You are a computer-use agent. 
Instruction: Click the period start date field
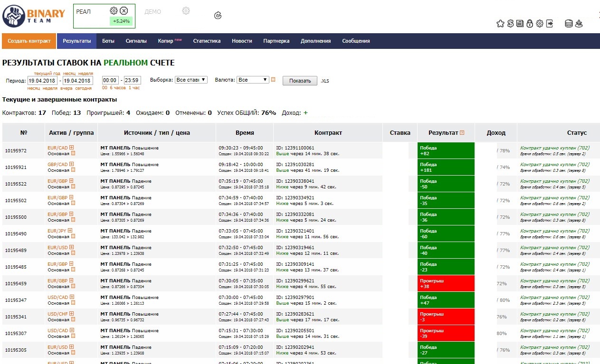42,81
